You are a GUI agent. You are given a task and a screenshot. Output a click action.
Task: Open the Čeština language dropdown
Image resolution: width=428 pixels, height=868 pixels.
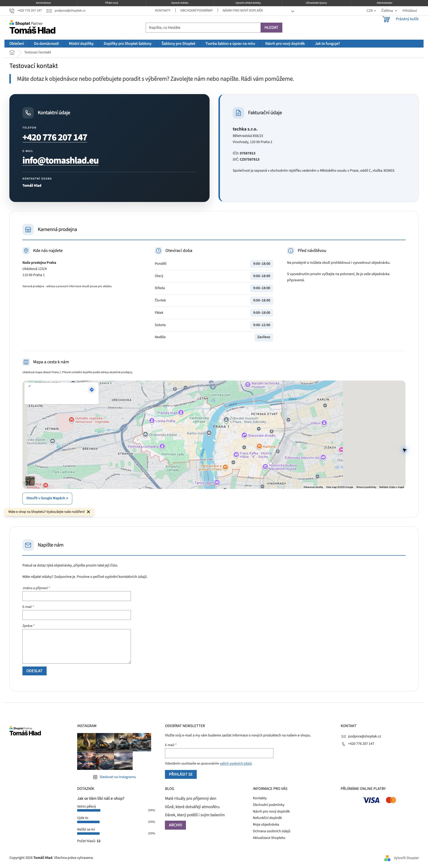(389, 11)
